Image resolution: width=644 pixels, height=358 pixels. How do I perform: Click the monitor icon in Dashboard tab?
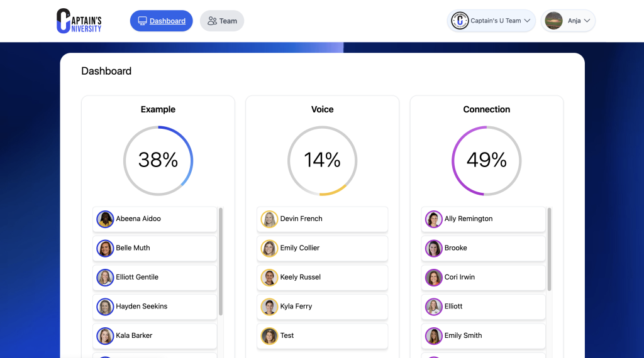[142, 21]
